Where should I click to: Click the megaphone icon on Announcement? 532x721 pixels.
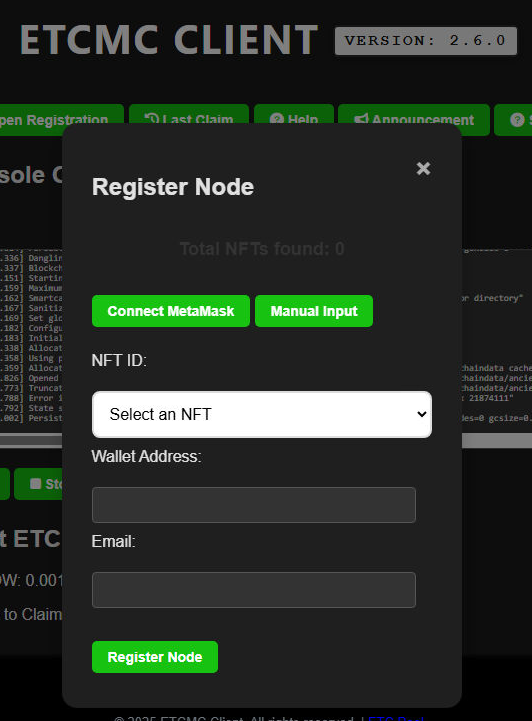(361, 119)
